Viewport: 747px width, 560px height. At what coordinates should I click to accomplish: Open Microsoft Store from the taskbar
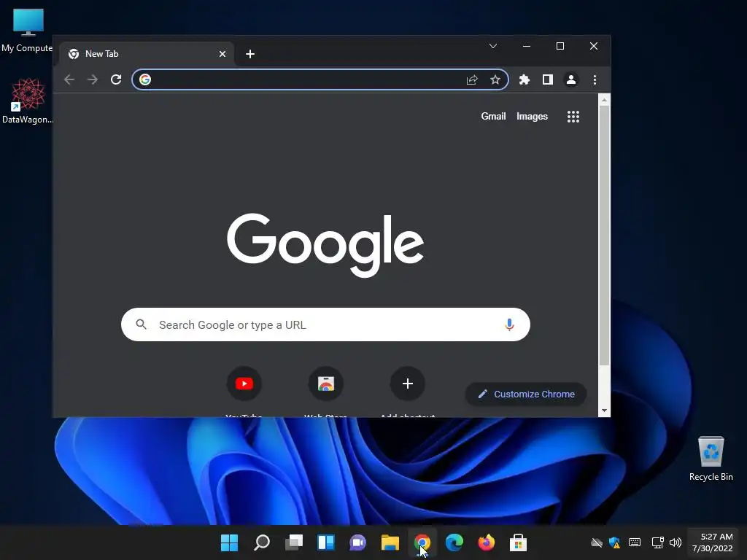[519, 542]
